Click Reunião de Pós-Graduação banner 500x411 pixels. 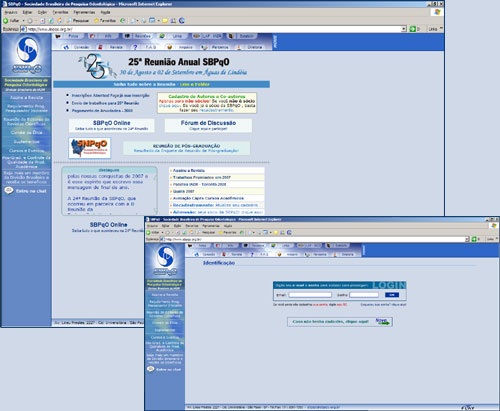click(x=186, y=148)
